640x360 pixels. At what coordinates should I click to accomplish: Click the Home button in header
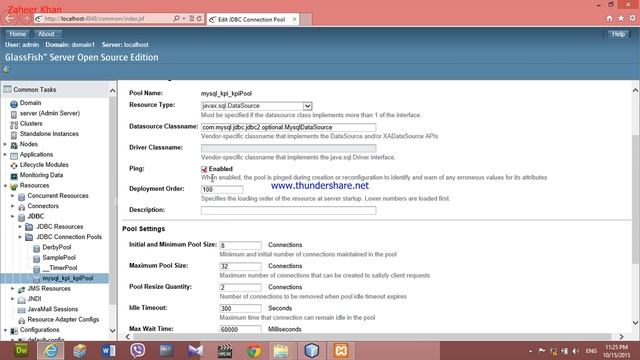point(17,34)
